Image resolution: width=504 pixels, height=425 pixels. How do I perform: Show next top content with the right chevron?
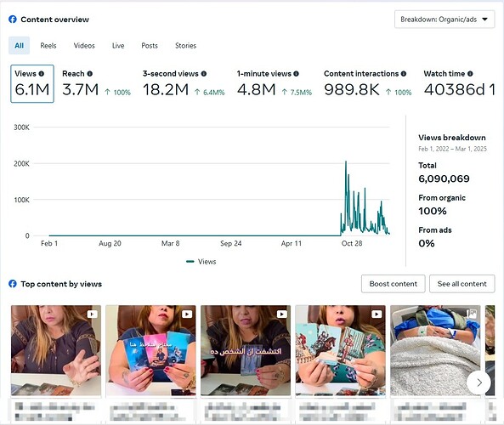(x=479, y=382)
